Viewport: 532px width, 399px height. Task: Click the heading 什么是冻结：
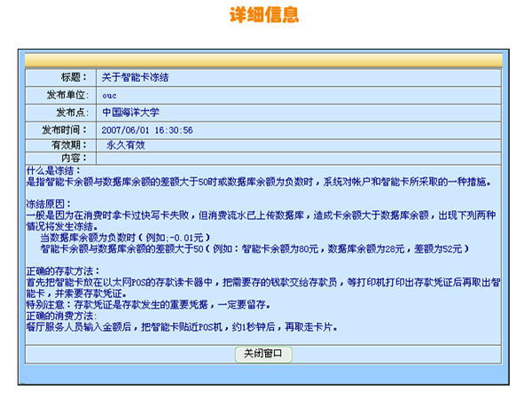(53, 170)
